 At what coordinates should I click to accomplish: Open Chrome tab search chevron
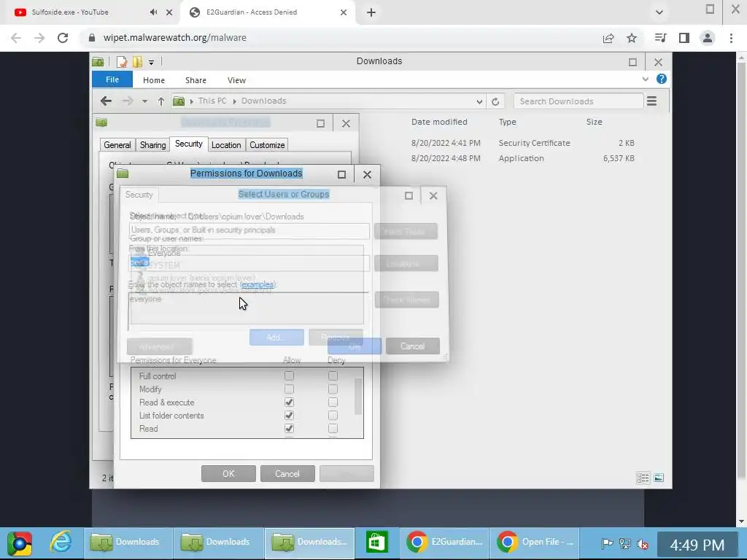659,12
